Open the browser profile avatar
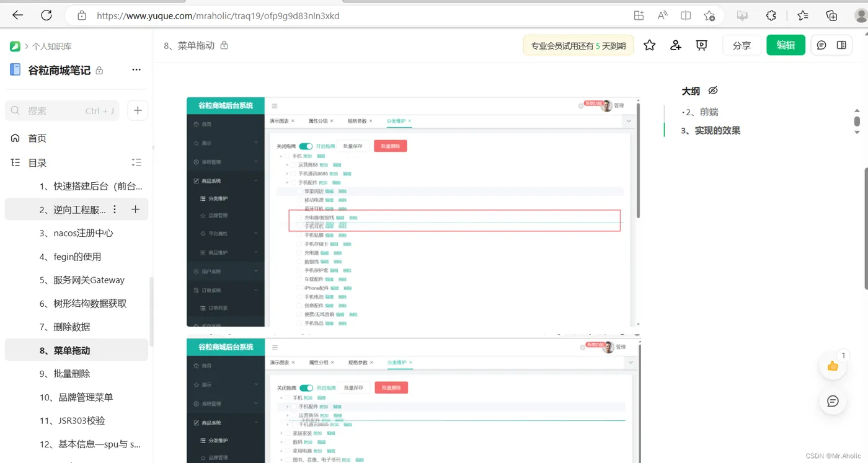This screenshot has width=868, height=463. click(x=861, y=15)
